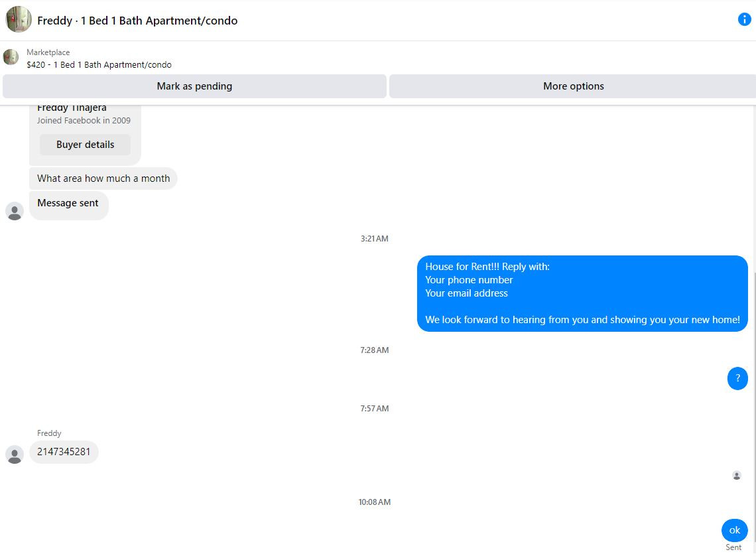Select 'What area how much a month' message

pos(103,178)
